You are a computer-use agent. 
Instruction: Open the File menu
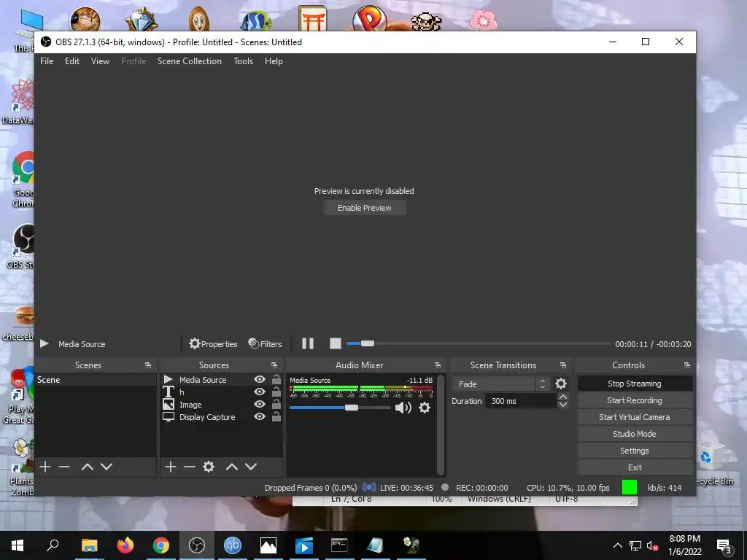coord(47,61)
